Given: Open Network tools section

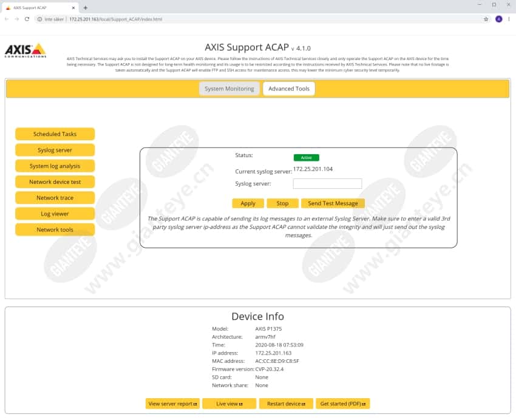Looking at the screenshot, I should tap(55, 229).
